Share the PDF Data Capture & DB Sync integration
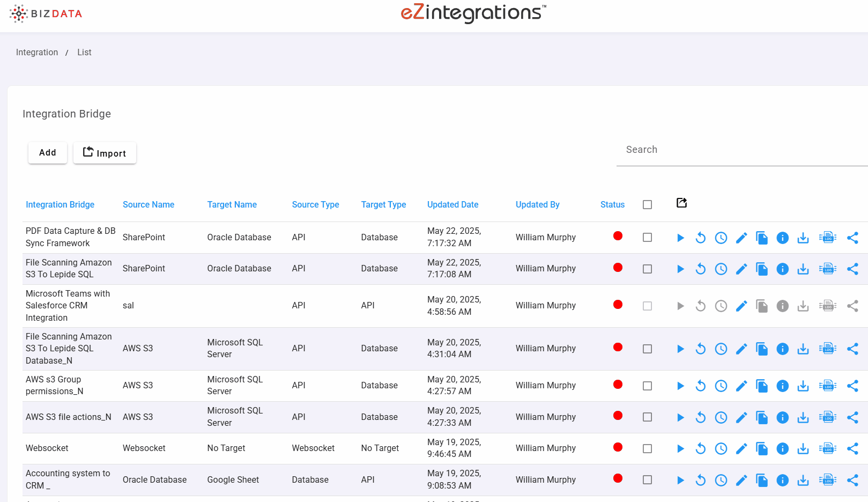868x502 pixels. (x=852, y=238)
